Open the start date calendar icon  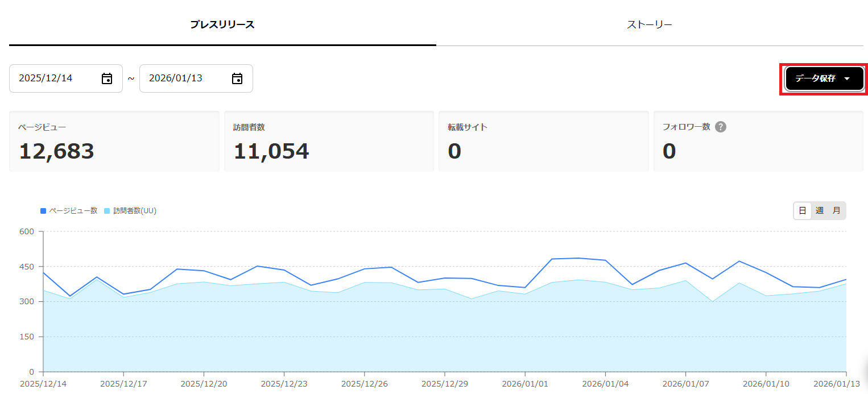(107, 78)
